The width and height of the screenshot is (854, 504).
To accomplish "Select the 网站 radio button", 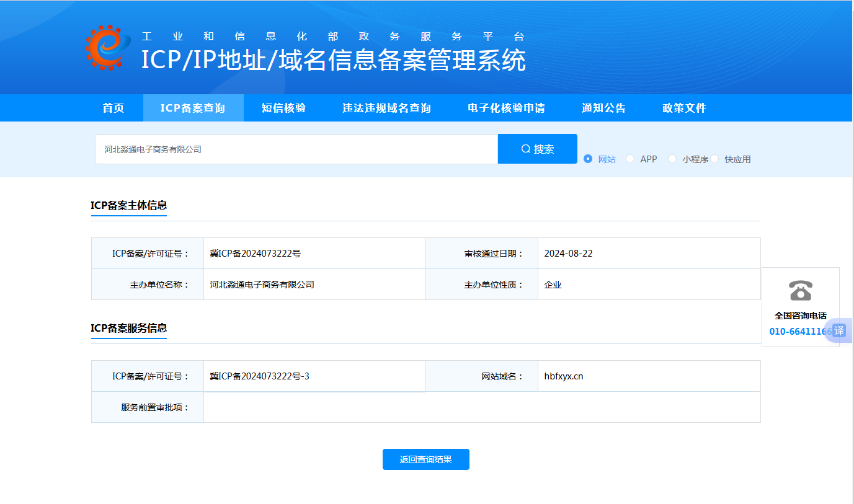I will tap(589, 159).
